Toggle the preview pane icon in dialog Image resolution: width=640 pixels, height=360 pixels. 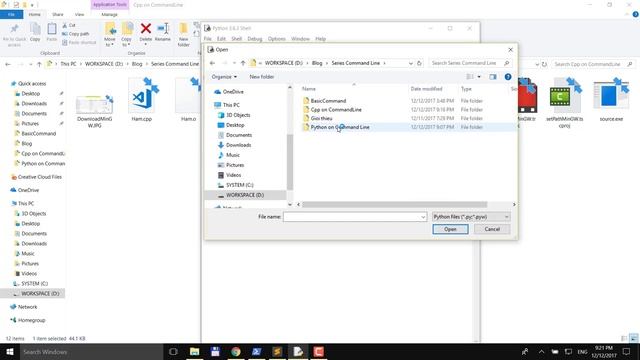pos(493,77)
